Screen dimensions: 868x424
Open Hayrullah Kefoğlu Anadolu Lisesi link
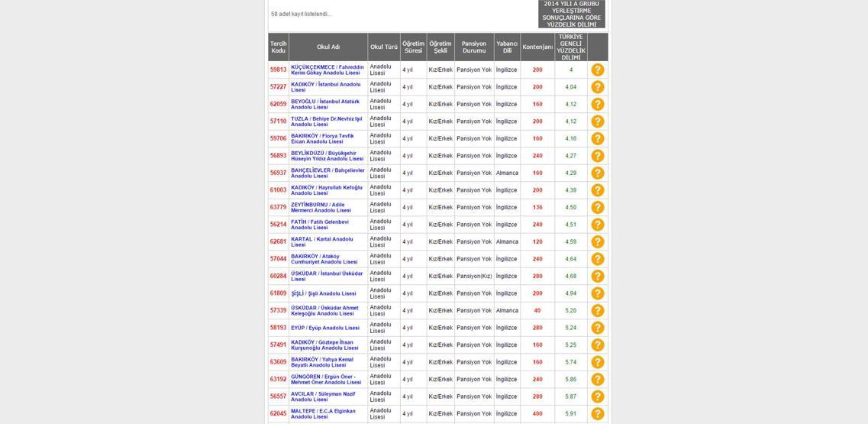click(x=327, y=190)
